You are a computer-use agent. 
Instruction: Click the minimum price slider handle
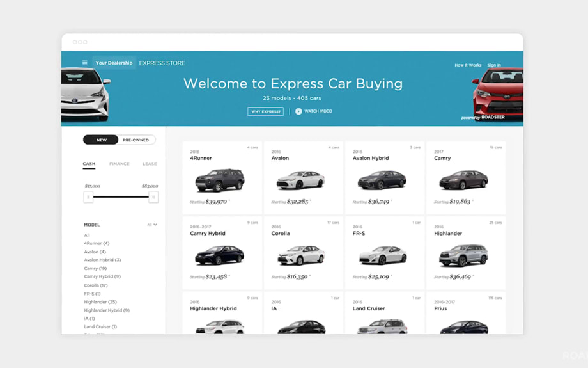(88, 196)
